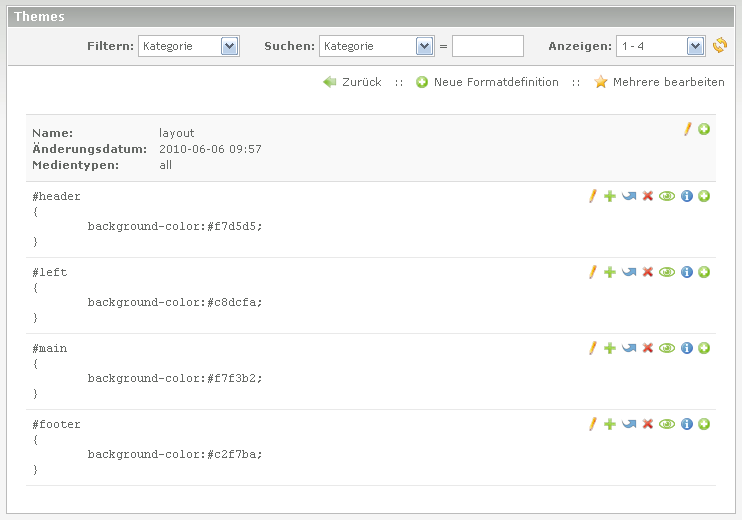742x520 pixels.
Task: Click the round green add icon for layout
Action: [704, 129]
